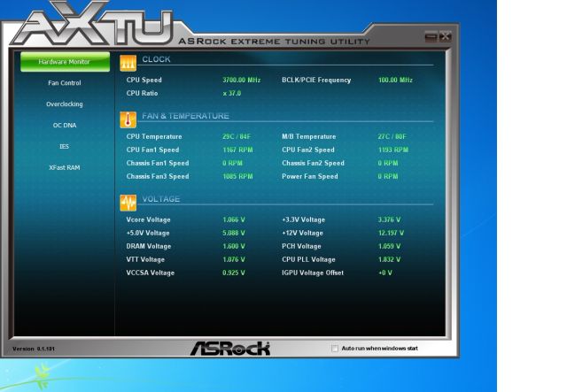Click the Chassis Fan3 Speed 1085 RPM value
This screenshot has height=392, width=567.
coord(237,177)
